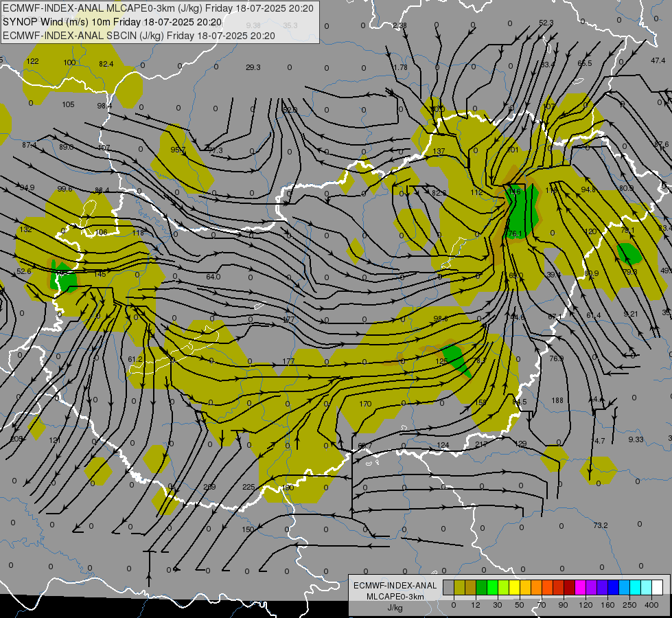This screenshot has height=618, width=672.
Task: Click the map value 205
Action: [16, 439]
